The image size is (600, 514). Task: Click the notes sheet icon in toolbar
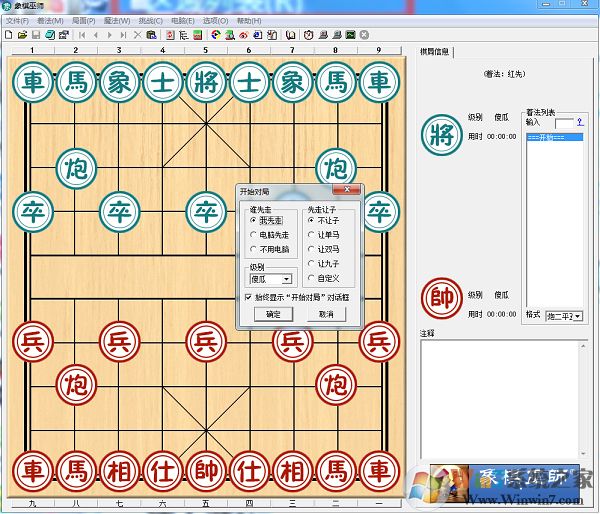point(272,35)
